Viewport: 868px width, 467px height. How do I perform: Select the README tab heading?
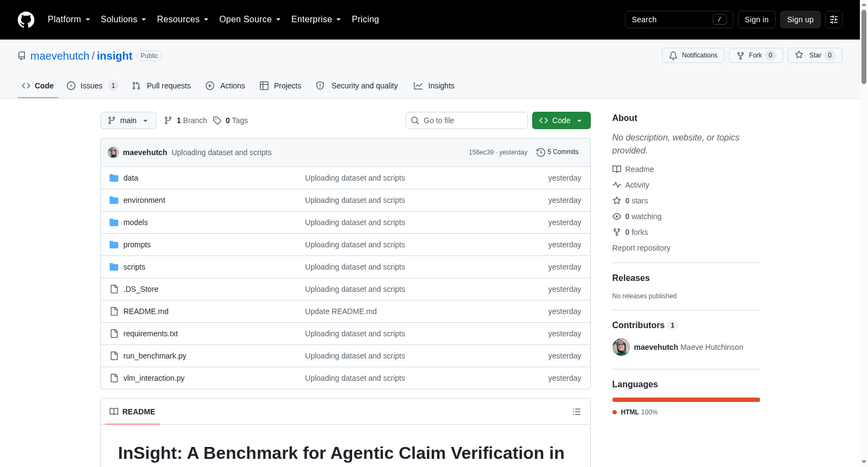[132, 412]
